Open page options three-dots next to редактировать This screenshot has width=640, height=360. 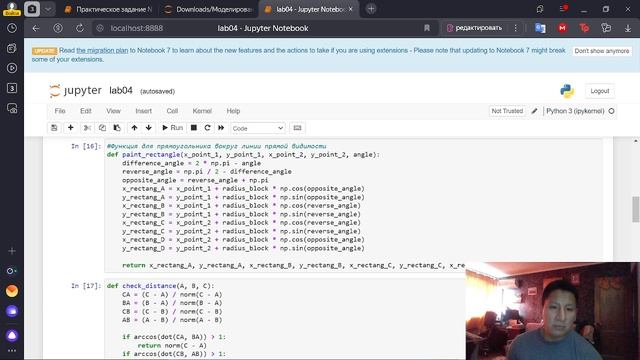(x=516, y=28)
